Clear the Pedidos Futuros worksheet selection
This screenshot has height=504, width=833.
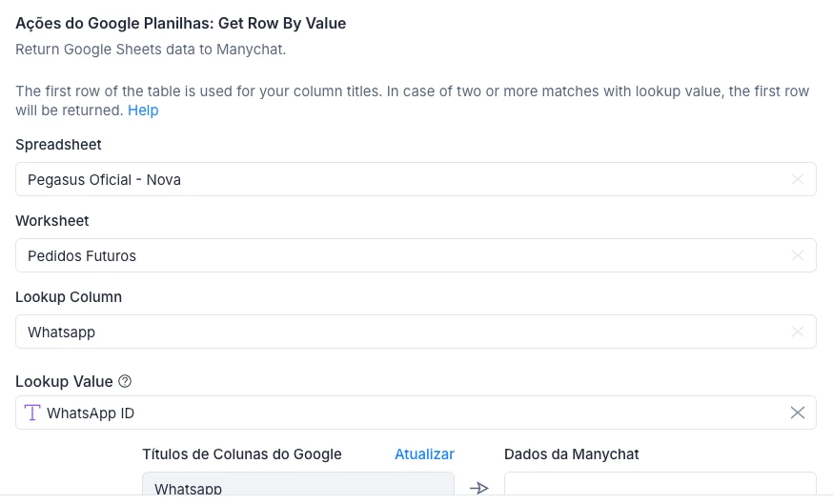tap(798, 255)
